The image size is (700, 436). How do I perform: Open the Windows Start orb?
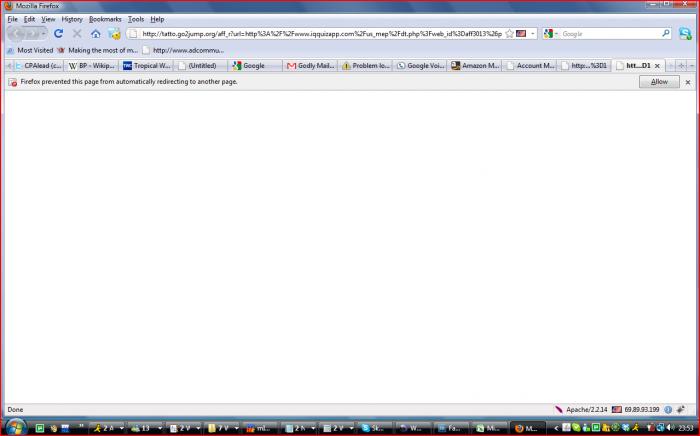click(16, 427)
